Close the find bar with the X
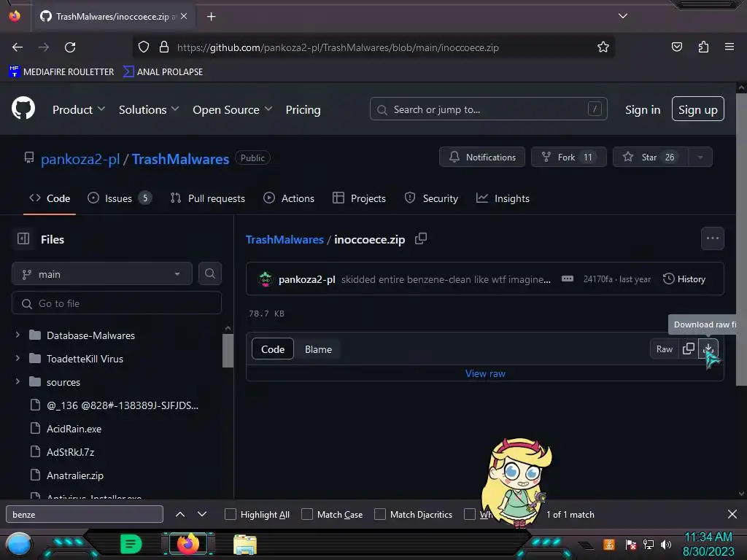The height and width of the screenshot is (560, 747). pyautogui.click(x=732, y=514)
